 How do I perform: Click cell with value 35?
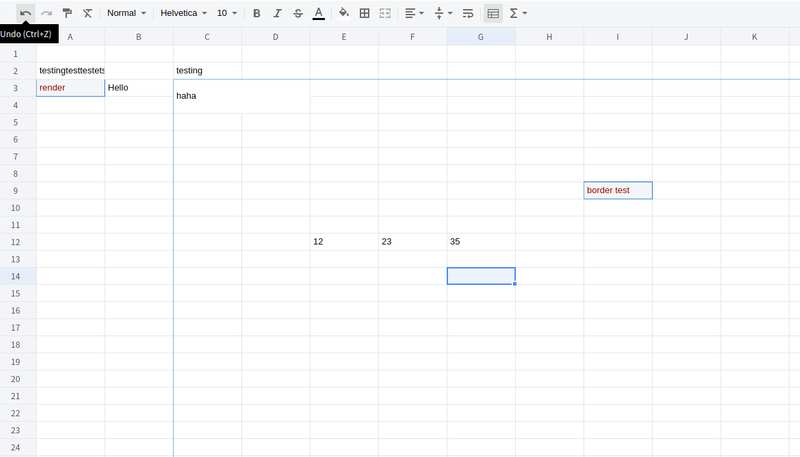tap(481, 242)
